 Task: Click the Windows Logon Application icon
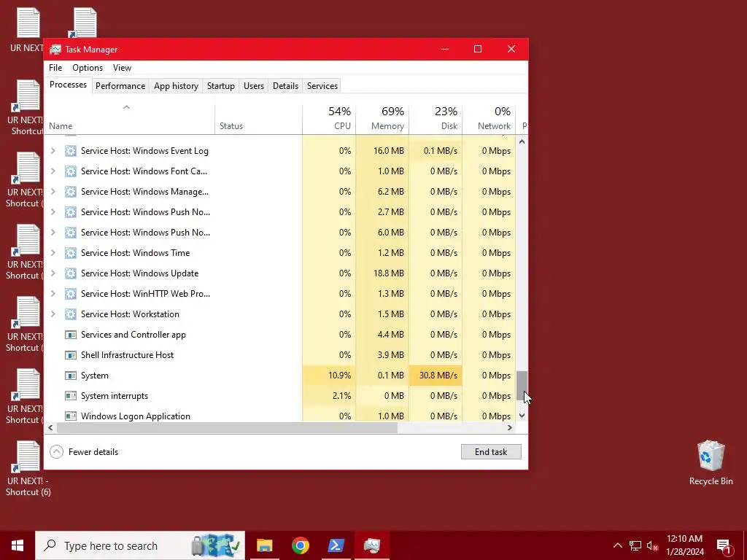coord(71,416)
